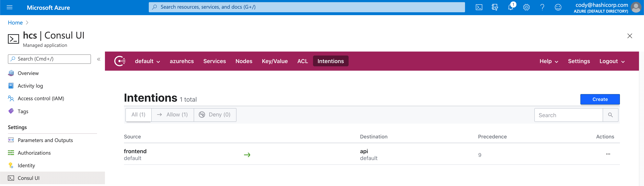Open Azure portal settings gear
The image size is (644, 186).
coord(526,7)
